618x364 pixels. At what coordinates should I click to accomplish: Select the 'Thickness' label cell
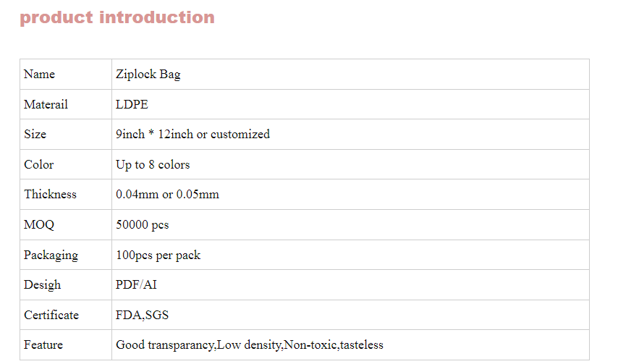point(66,194)
